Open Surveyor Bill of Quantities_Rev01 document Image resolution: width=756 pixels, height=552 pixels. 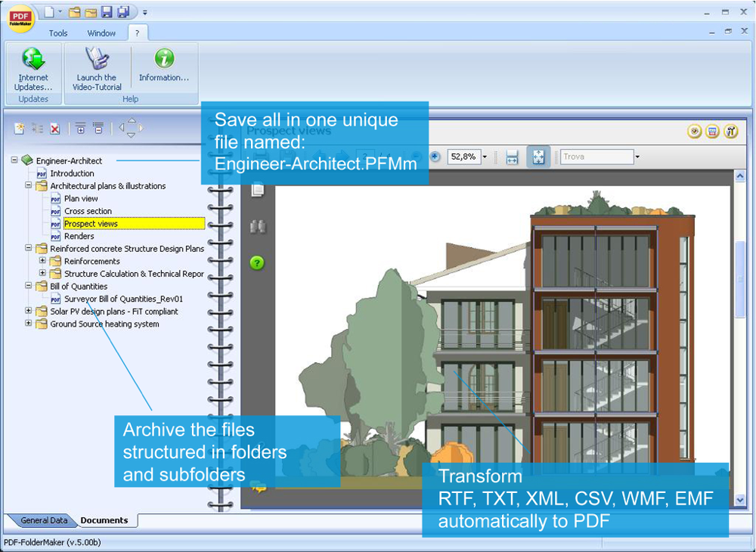(x=123, y=299)
